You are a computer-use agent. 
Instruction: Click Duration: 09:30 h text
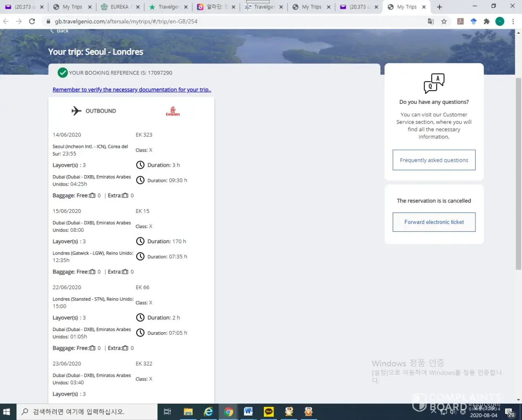pos(167,181)
